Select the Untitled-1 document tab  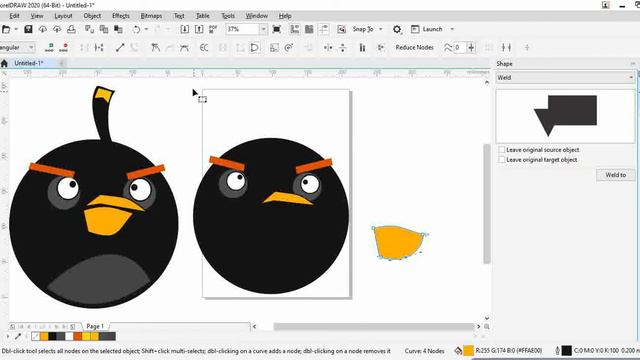(x=29, y=63)
